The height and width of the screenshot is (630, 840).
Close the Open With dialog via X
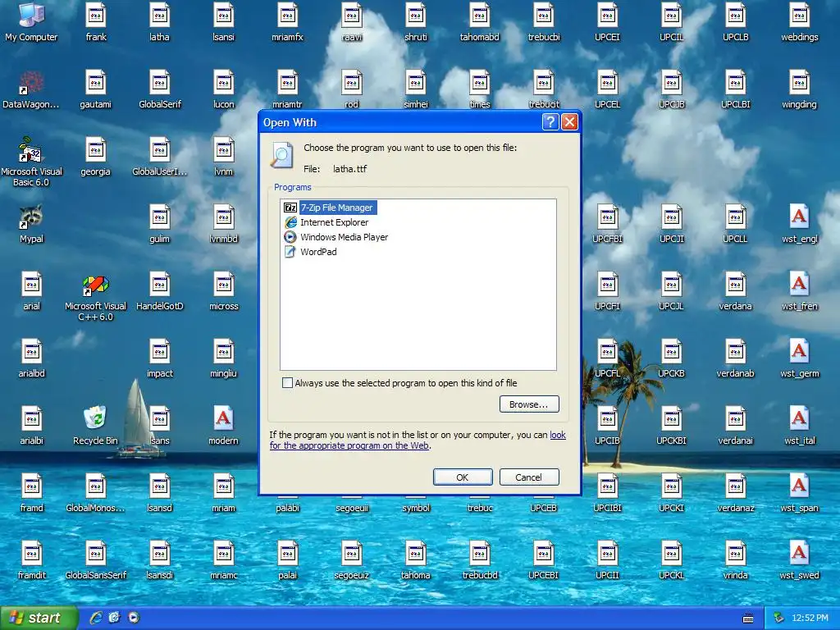[569, 122]
